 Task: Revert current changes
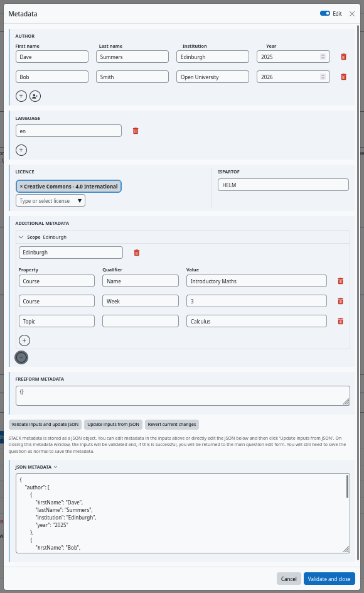[x=172, y=424]
